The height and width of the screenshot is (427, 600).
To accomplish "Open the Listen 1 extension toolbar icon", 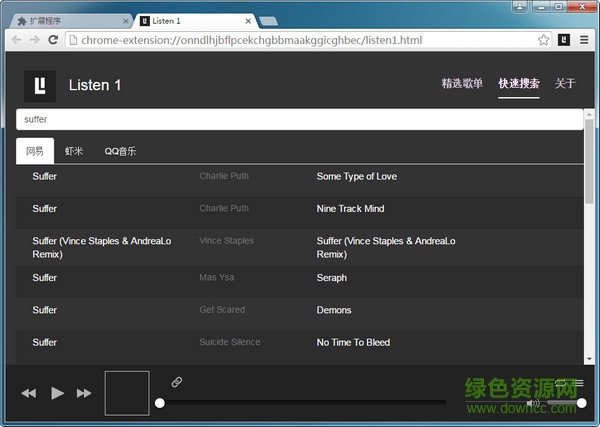I will 564,40.
